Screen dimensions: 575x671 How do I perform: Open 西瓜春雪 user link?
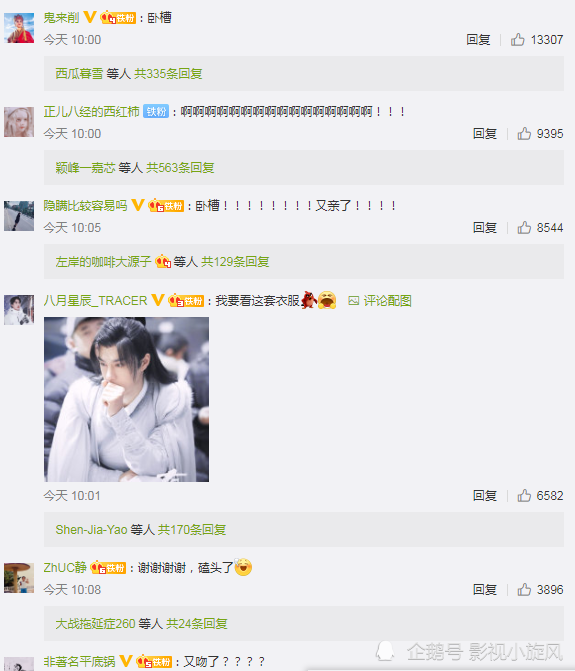point(79,74)
